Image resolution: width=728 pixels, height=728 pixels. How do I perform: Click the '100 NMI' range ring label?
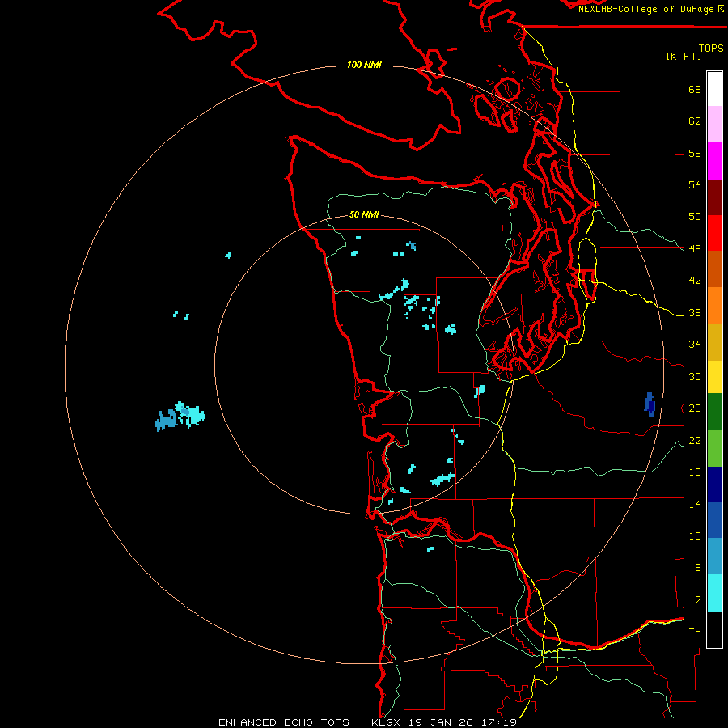(364, 65)
